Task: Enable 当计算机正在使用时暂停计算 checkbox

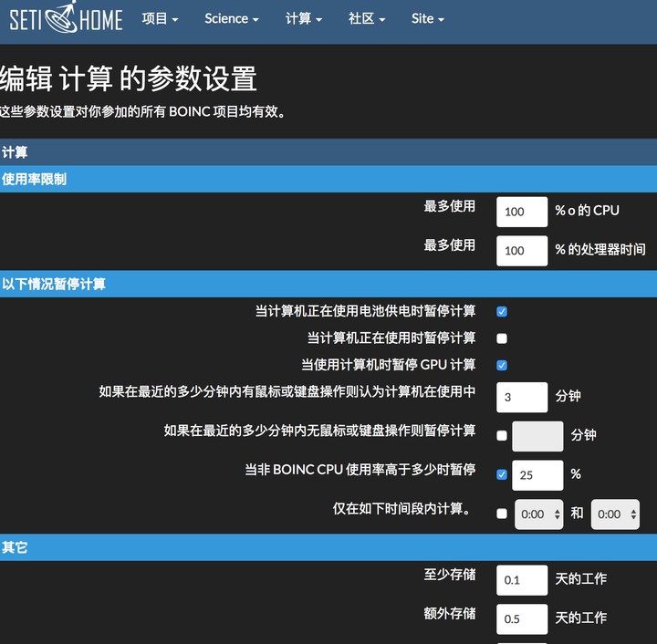Action: [502, 338]
